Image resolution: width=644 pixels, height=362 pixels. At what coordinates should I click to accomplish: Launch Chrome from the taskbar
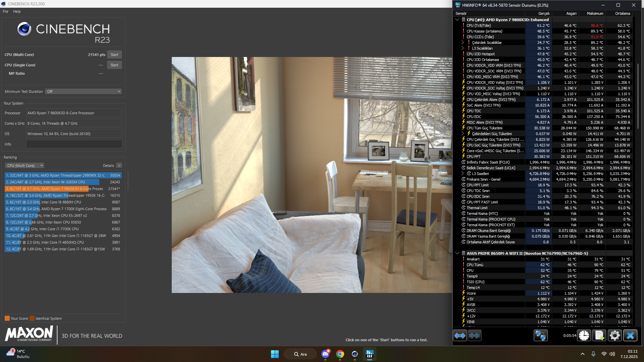tap(340, 354)
